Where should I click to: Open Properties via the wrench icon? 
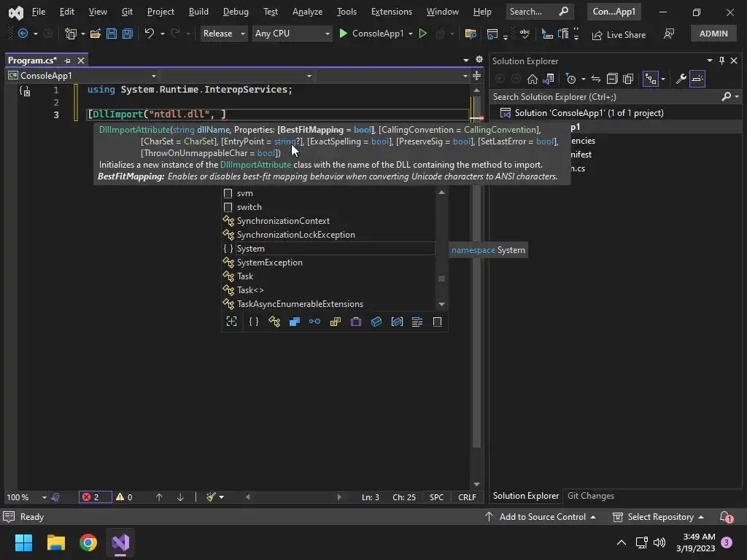click(x=681, y=79)
